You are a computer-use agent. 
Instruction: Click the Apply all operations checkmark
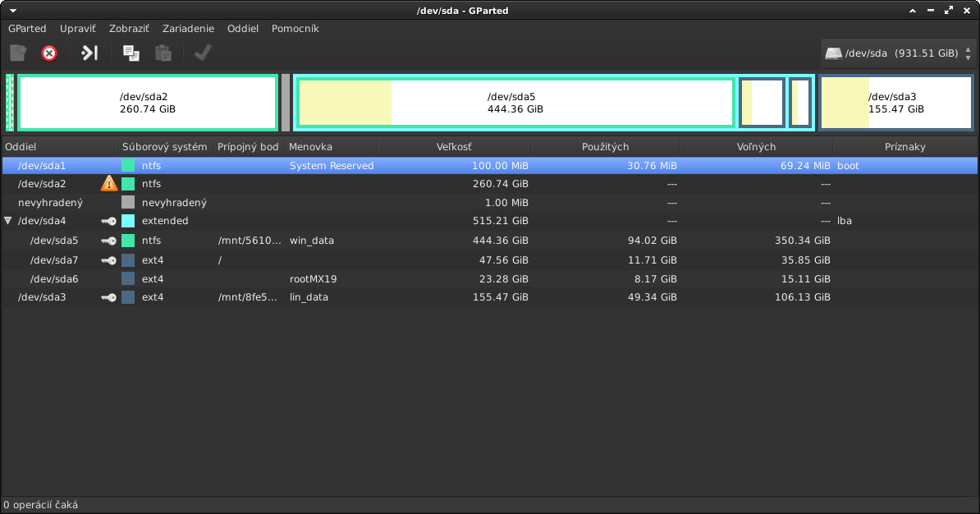[202, 53]
